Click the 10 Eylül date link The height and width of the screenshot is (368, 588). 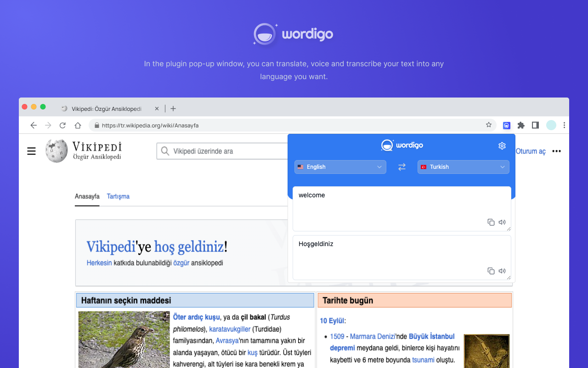point(333,321)
